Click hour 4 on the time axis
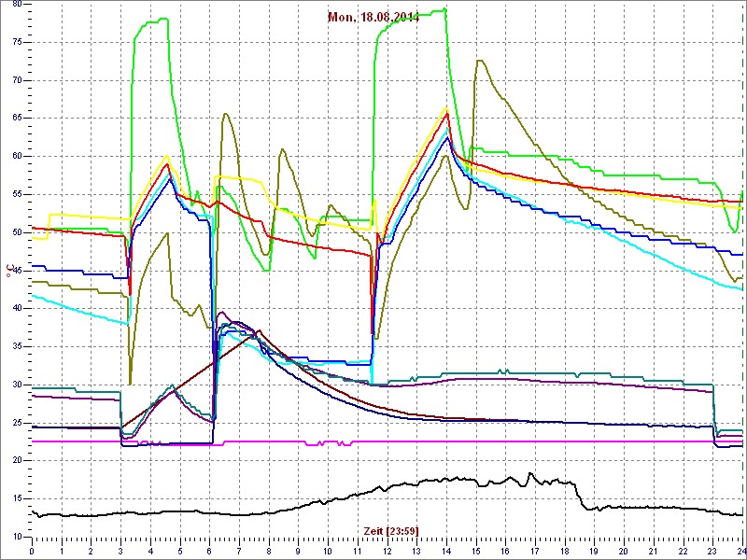The height and width of the screenshot is (560, 747). [x=150, y=551]
